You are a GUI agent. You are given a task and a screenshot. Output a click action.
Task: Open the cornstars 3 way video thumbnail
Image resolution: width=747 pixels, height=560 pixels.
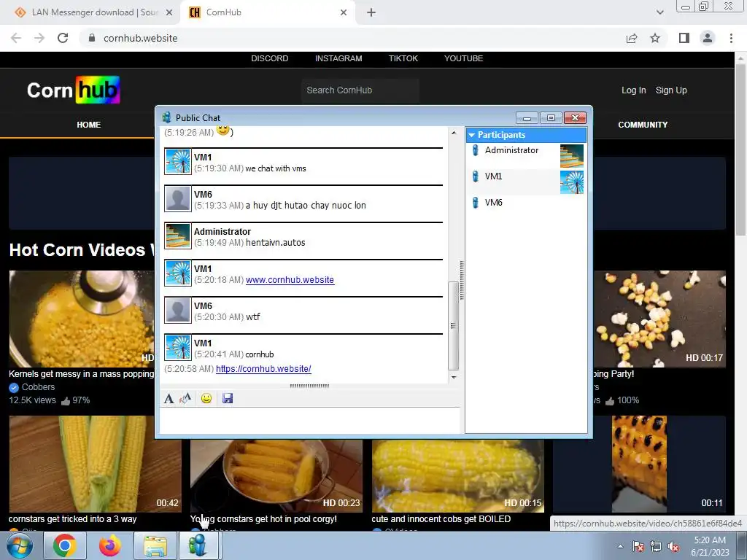[x=96, y=464]
